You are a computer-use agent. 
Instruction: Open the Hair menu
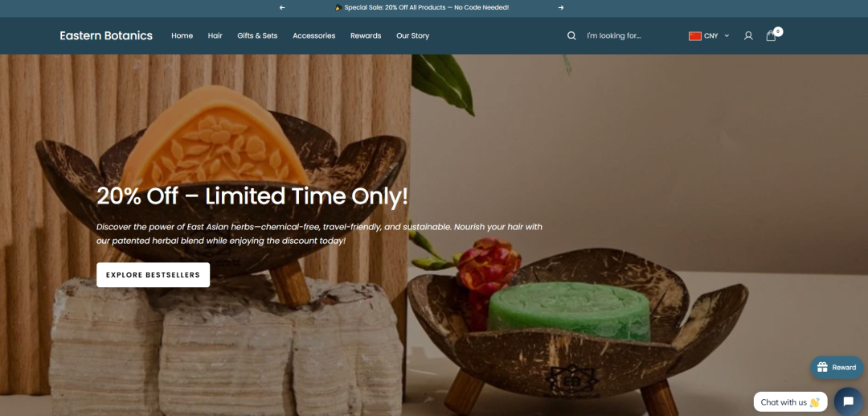tap(215, 35)
